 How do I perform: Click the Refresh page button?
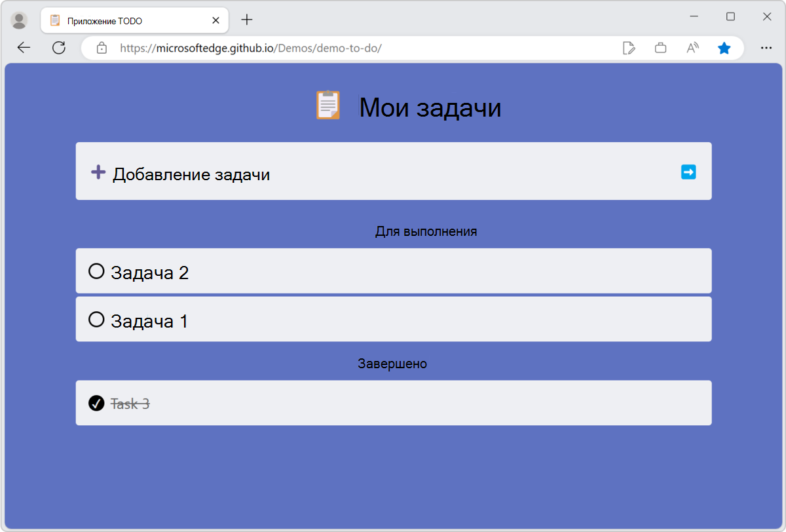59,47
